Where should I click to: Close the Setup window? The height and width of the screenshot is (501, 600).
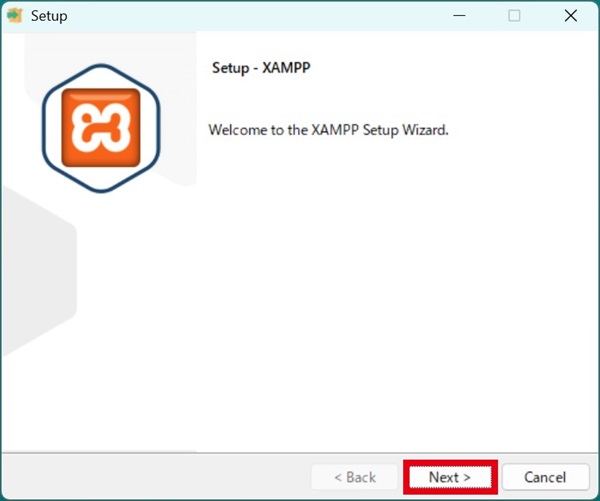(x=571, y=16)
